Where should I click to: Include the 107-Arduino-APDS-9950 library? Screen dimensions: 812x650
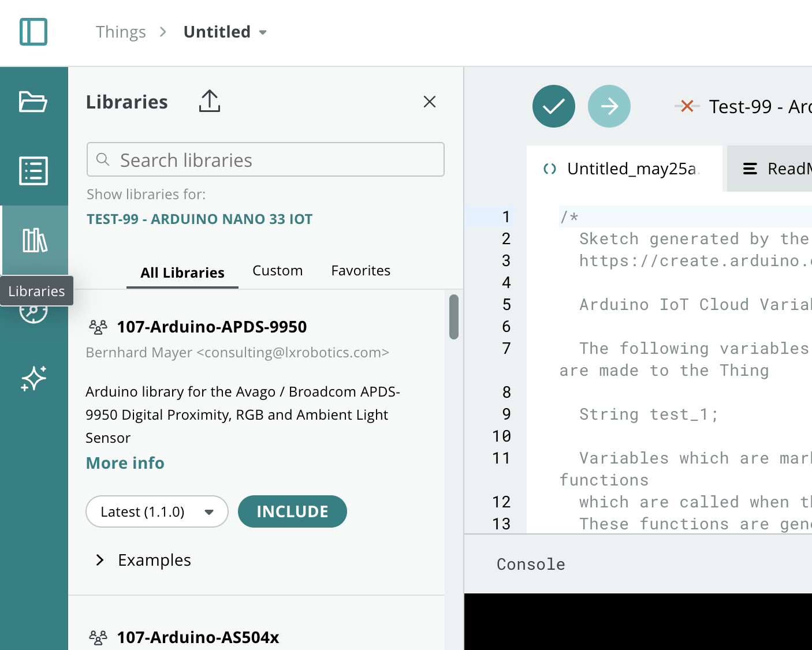point(292,511)
